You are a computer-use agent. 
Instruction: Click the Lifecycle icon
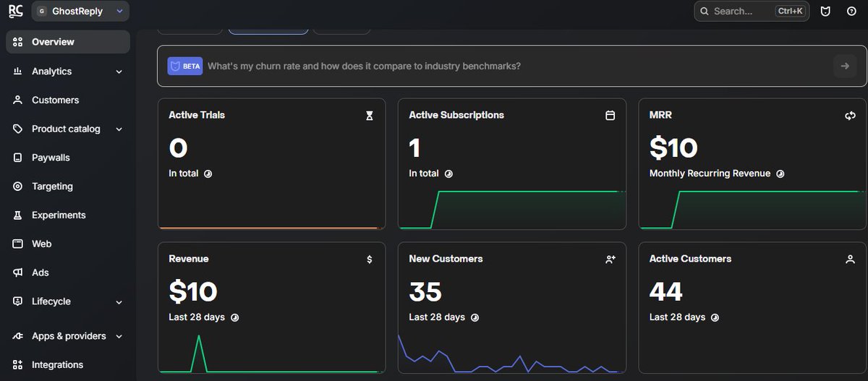point(18,301)
